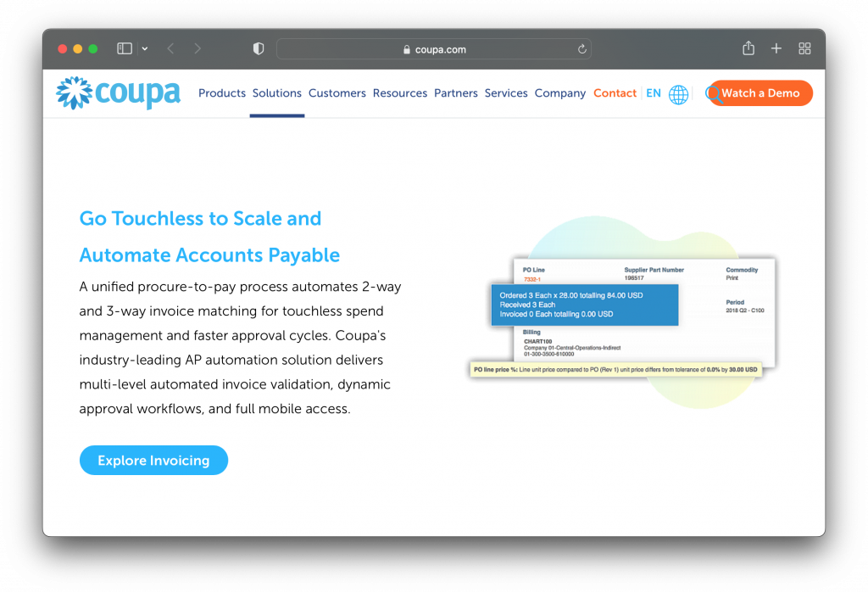Click the coupa.com address bar

tap(433, 49)
